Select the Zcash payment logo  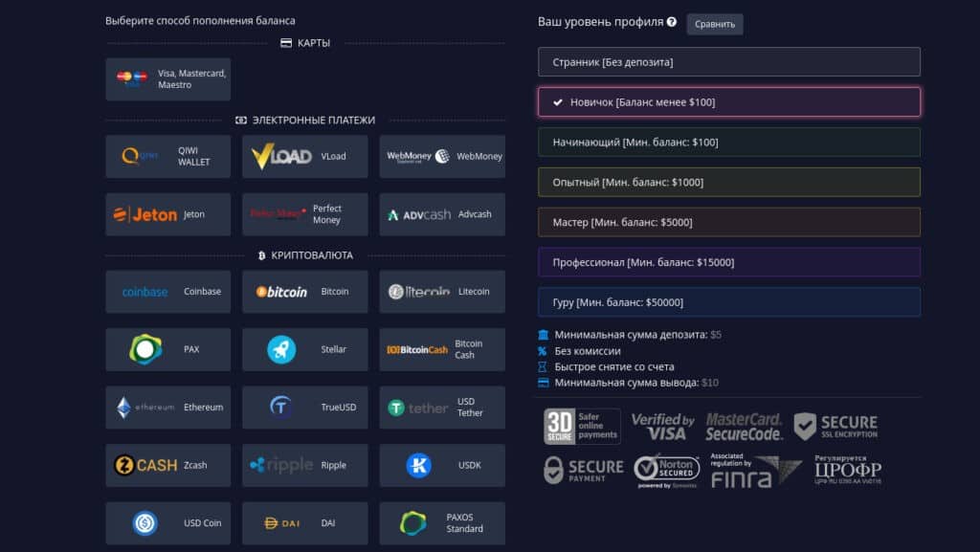[x=145, y=466]
